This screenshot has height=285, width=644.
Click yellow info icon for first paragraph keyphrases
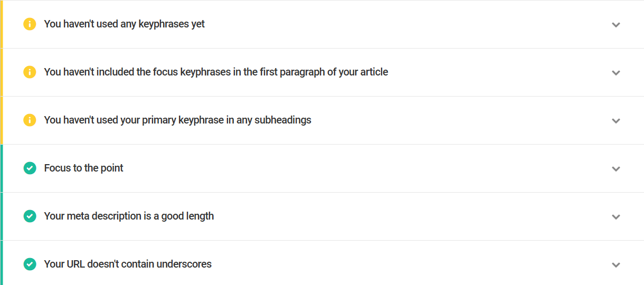click(x=30, y=72)
